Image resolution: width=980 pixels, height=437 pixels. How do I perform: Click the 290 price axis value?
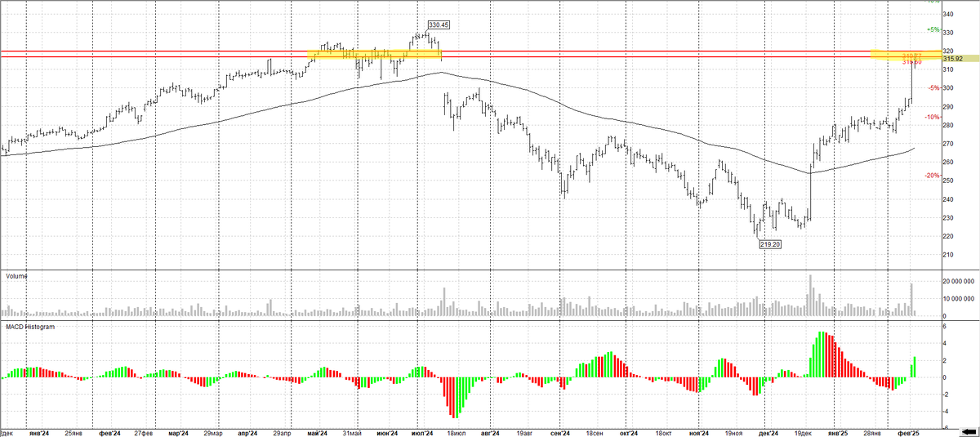click(948, 107)
